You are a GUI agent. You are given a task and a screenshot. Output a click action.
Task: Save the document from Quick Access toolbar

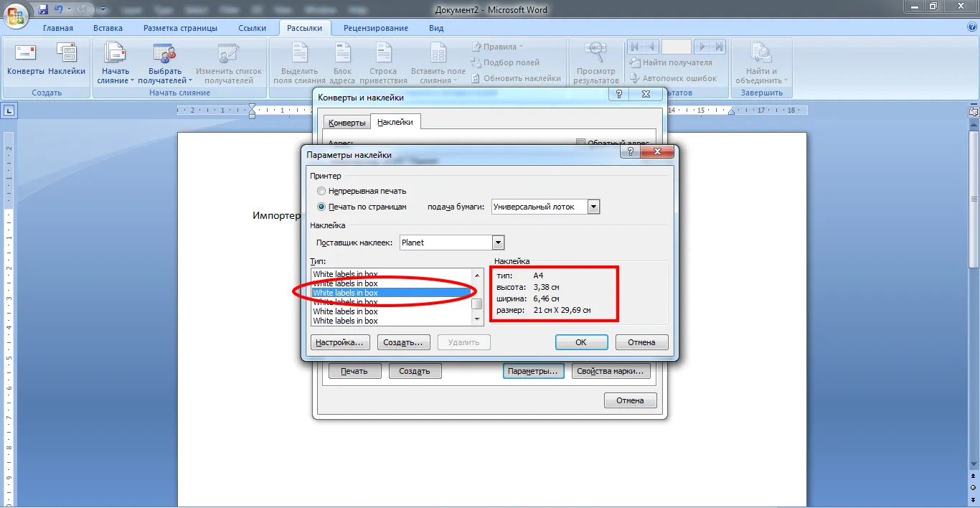click(43, 9)
